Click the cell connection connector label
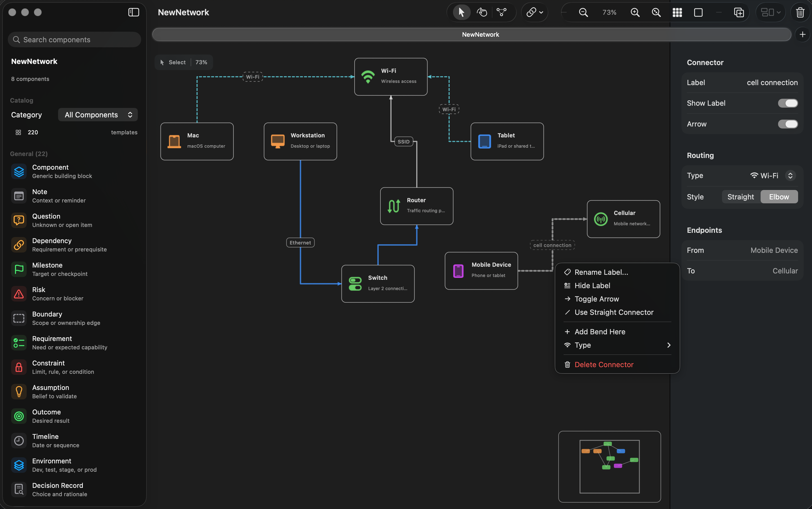 (x=552, y=245)
